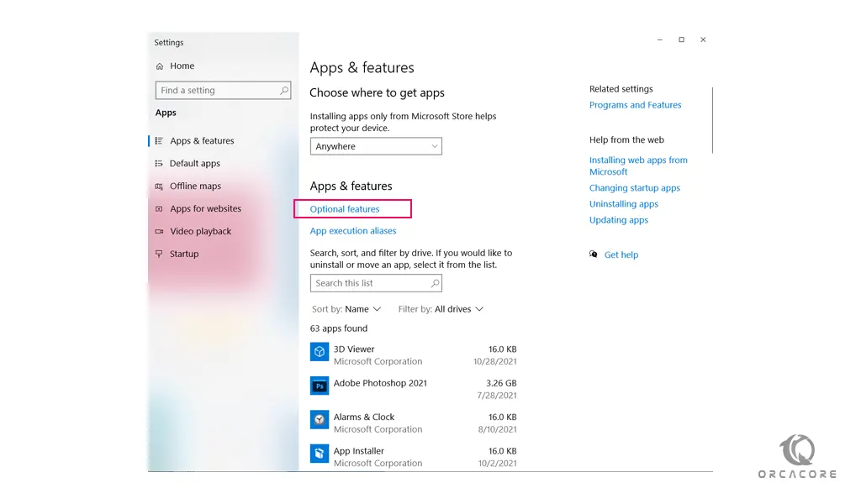Go to Offline maps settings

pyautogui.click(x=195, y=186)
